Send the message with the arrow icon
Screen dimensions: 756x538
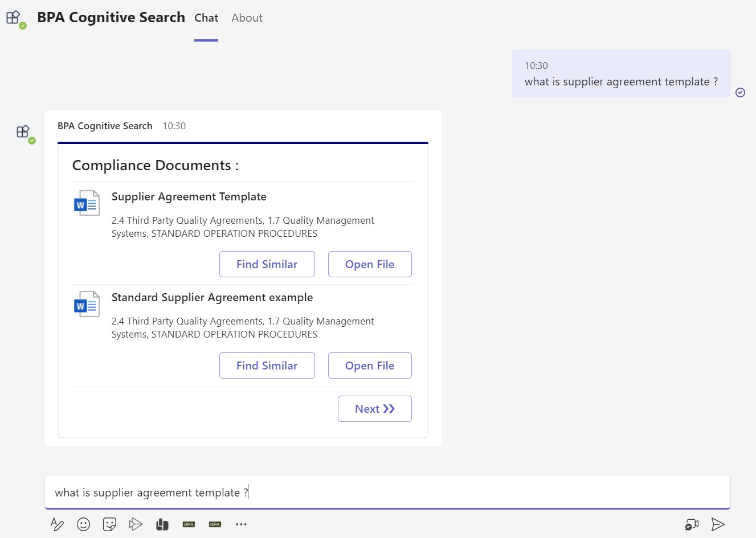coord(718,524)
